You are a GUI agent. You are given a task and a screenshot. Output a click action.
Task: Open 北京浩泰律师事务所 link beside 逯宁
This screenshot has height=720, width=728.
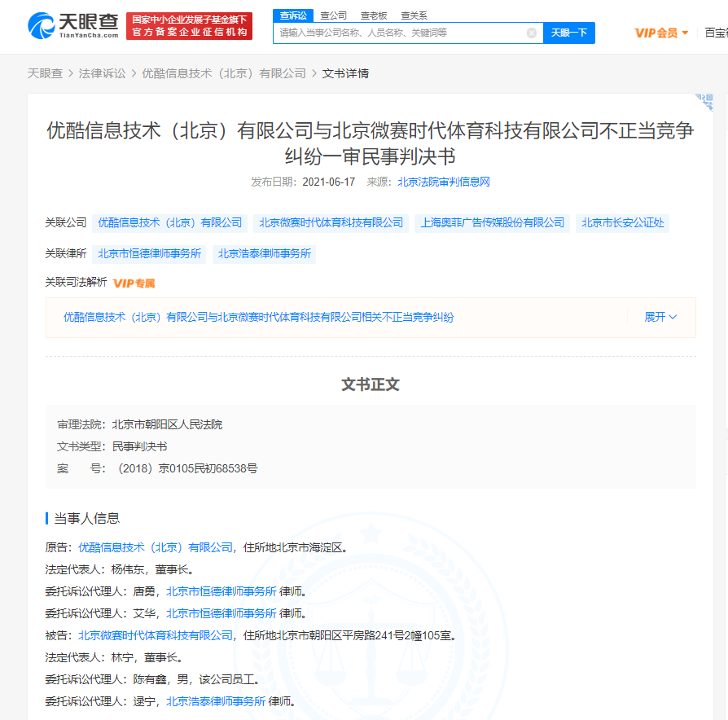tap(216, 701)
